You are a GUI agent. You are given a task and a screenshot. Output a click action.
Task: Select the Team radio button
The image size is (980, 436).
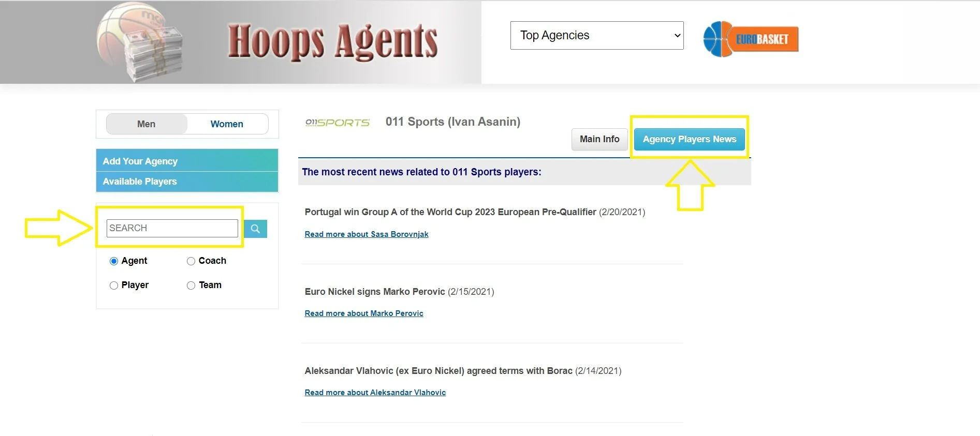coord(191,285)
